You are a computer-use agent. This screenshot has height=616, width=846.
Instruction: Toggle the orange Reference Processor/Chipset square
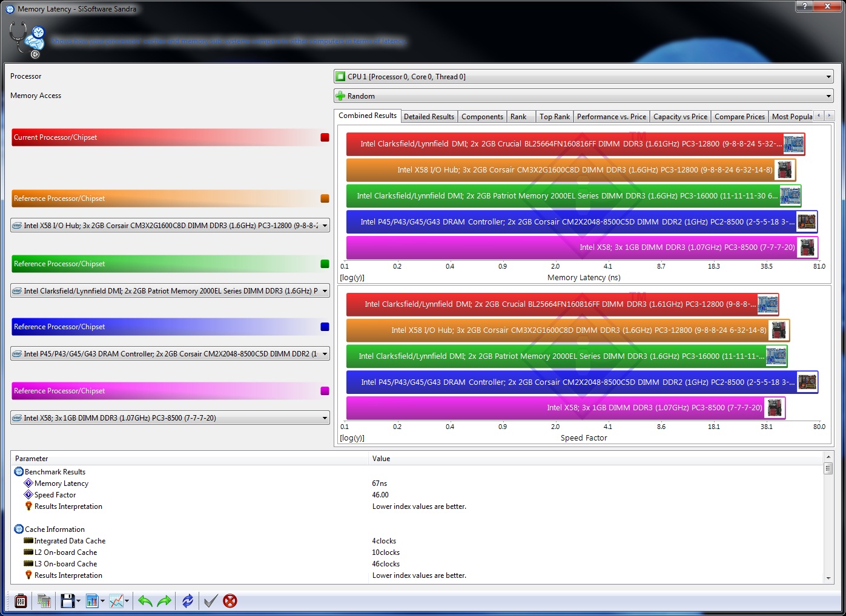tap(325, 198)
